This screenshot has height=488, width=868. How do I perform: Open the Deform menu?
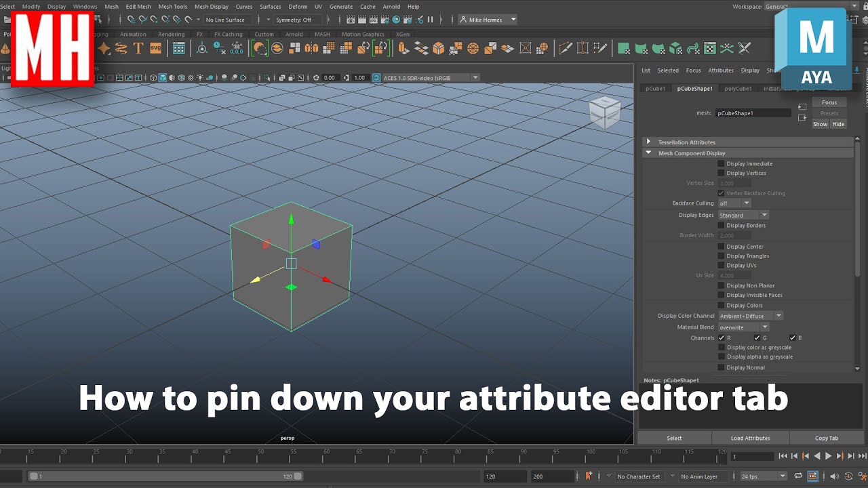tap(298, 7)
